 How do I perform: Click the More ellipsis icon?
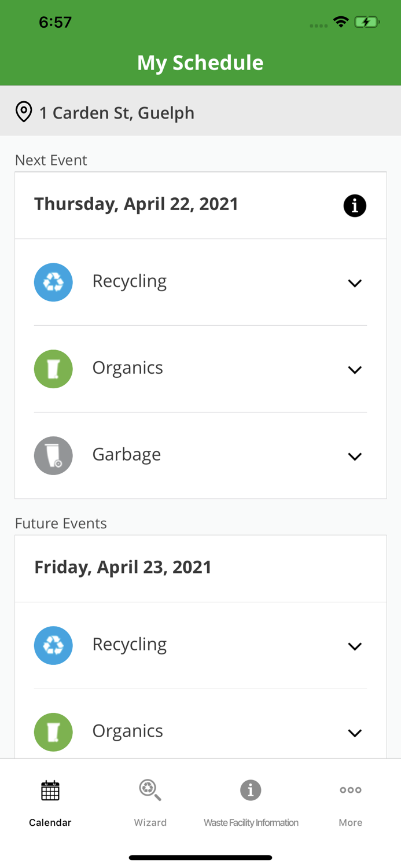(x=351, y=789)
